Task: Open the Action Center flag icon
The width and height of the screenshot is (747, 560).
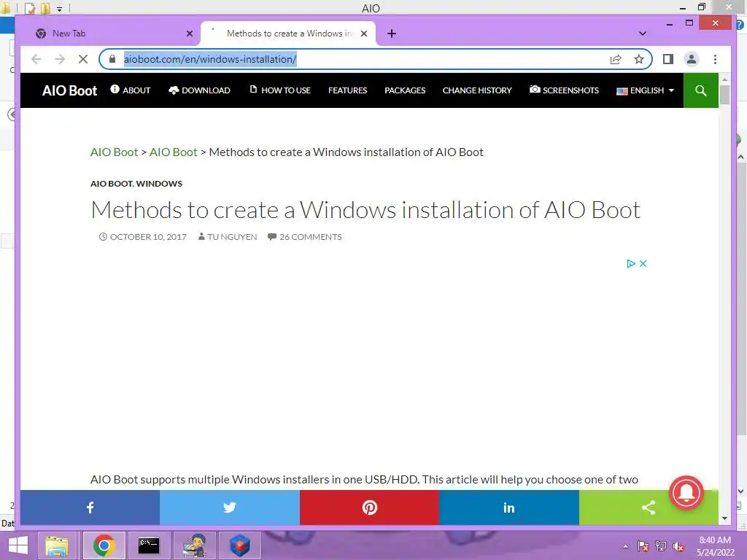Action: pos(643,546)
